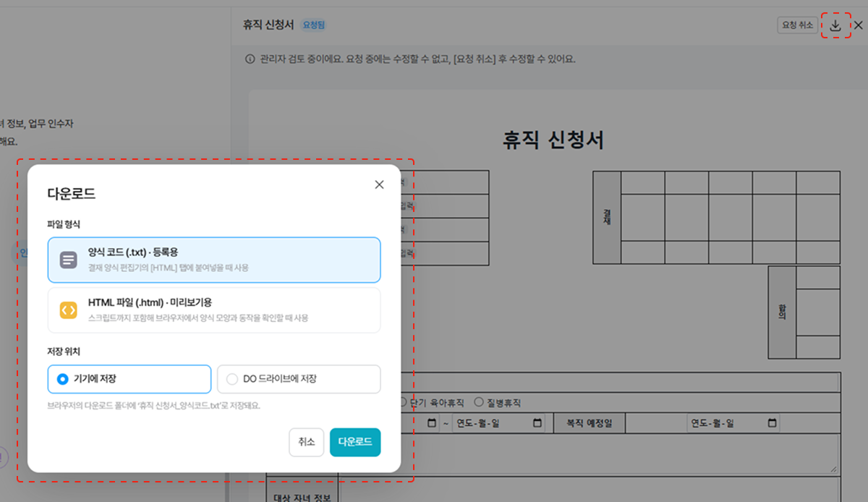Choose the 단기 육아휴직 radio button

click(x=404, y=402)
